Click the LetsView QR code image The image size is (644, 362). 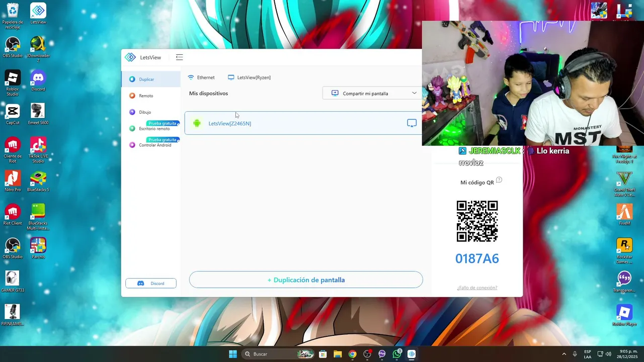coord(477,221)
